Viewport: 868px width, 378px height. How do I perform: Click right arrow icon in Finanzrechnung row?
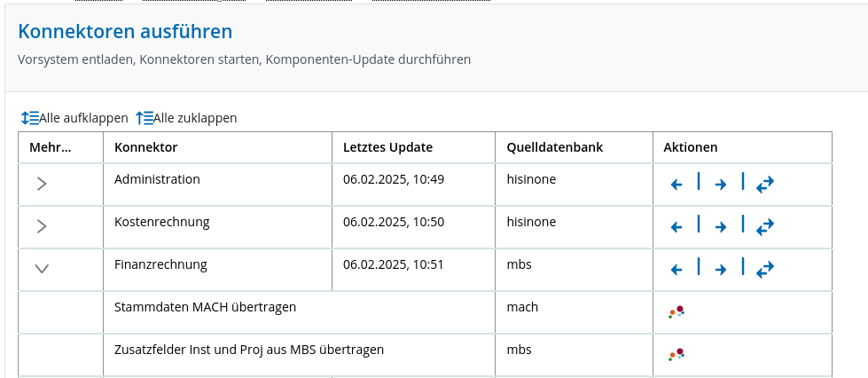point(720,270)
